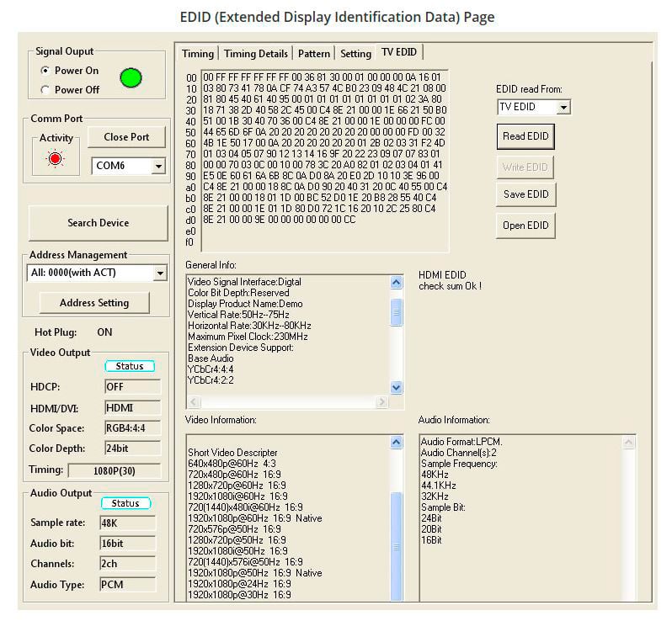This screenshot has width=672, height=621.
Task: Switch to the Timing Details tab
Action: click(x=256, y=54)
